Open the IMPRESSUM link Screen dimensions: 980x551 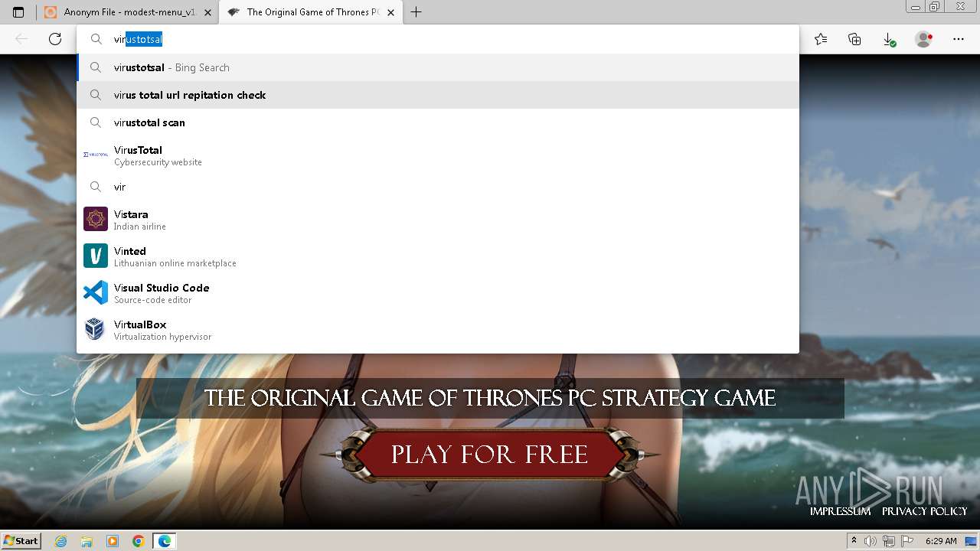pos(840,511)
